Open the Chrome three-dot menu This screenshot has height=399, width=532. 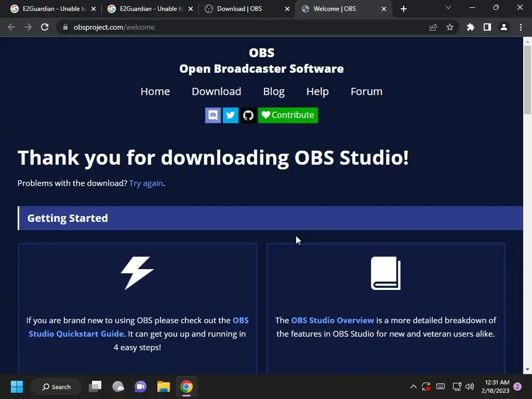[521, 27]
